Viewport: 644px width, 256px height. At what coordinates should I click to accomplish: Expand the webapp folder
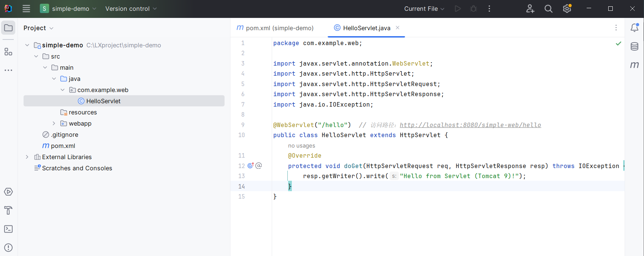[x=54, y=123]
